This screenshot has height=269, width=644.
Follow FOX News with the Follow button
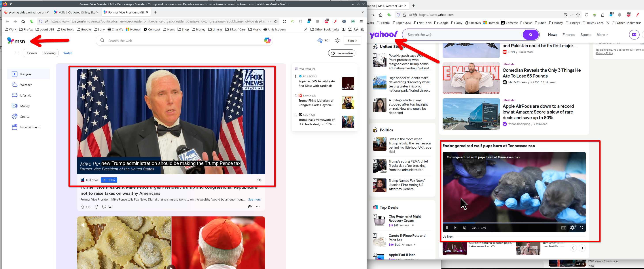tap(109, 180)
